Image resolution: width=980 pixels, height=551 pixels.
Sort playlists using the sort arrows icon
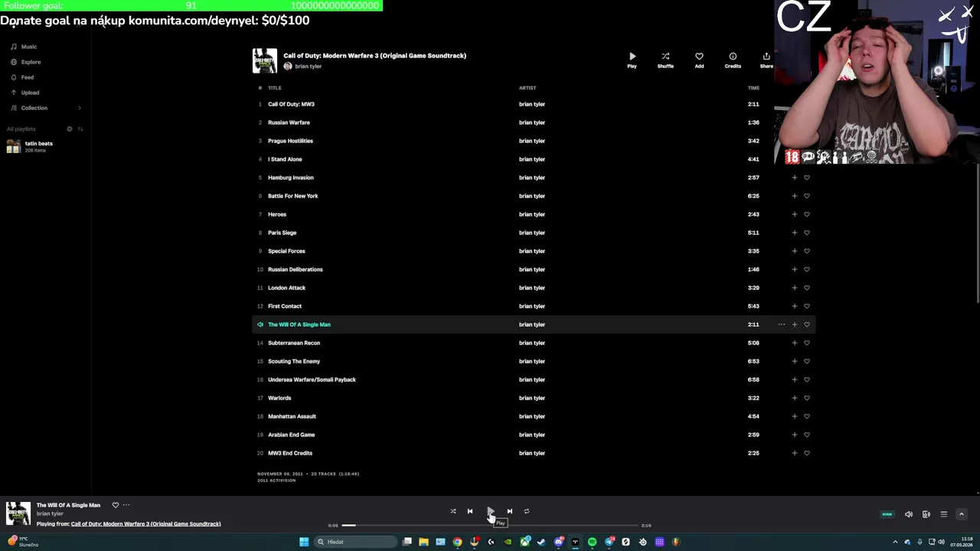click(80, 129)
